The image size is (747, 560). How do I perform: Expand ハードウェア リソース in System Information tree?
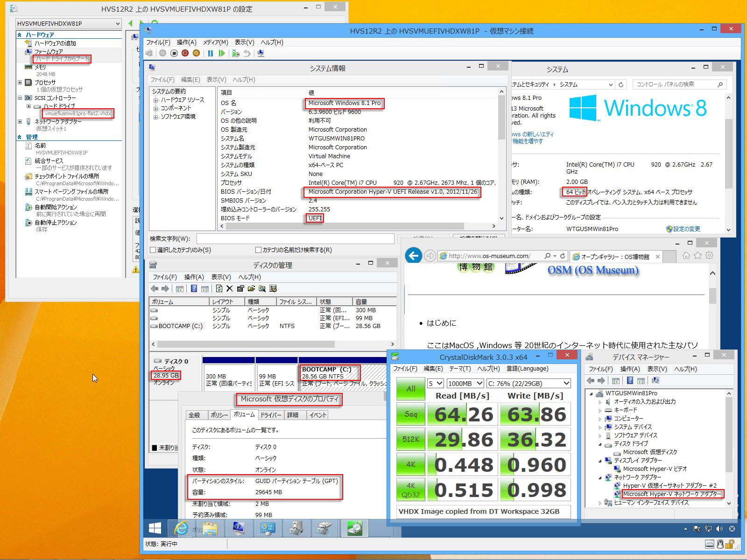click(x=156, y=100)
